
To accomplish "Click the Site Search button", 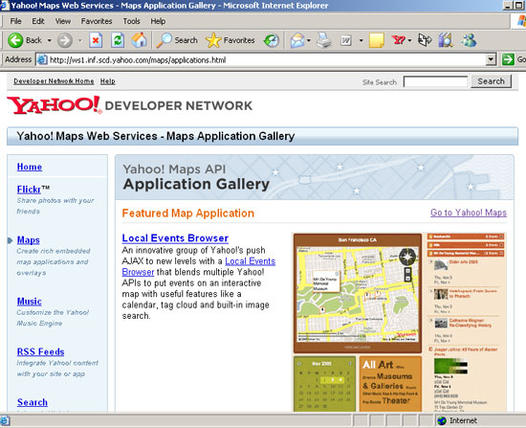I will click(x=491, y=81).
